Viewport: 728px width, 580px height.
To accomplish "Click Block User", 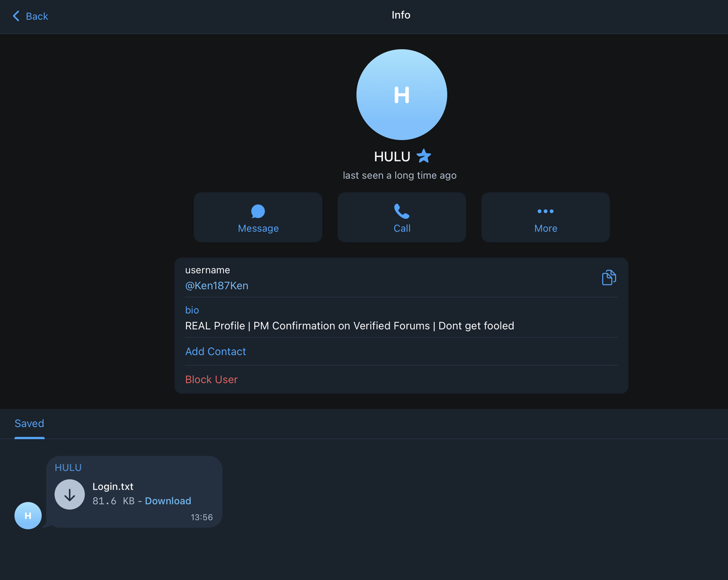I will click(x=212, y=380).
